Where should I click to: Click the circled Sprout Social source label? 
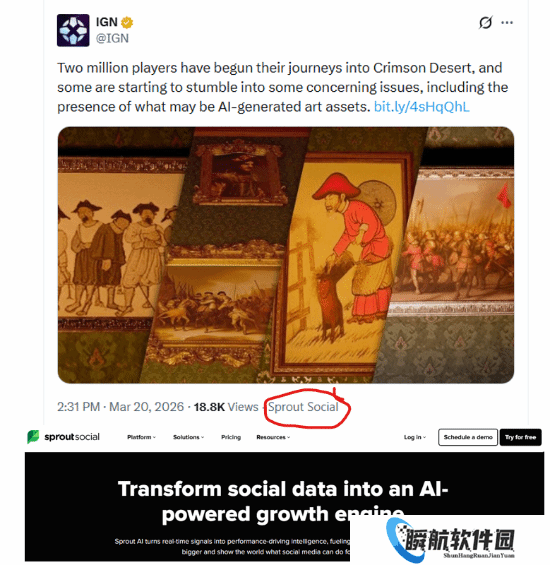pos(303,407)
